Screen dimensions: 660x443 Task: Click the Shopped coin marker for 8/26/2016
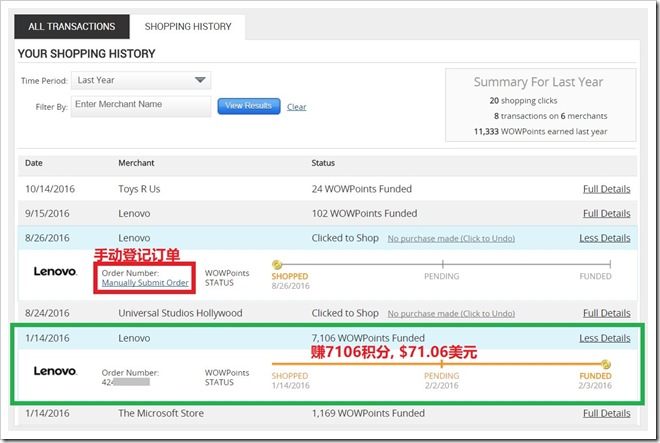click(277, 264)
